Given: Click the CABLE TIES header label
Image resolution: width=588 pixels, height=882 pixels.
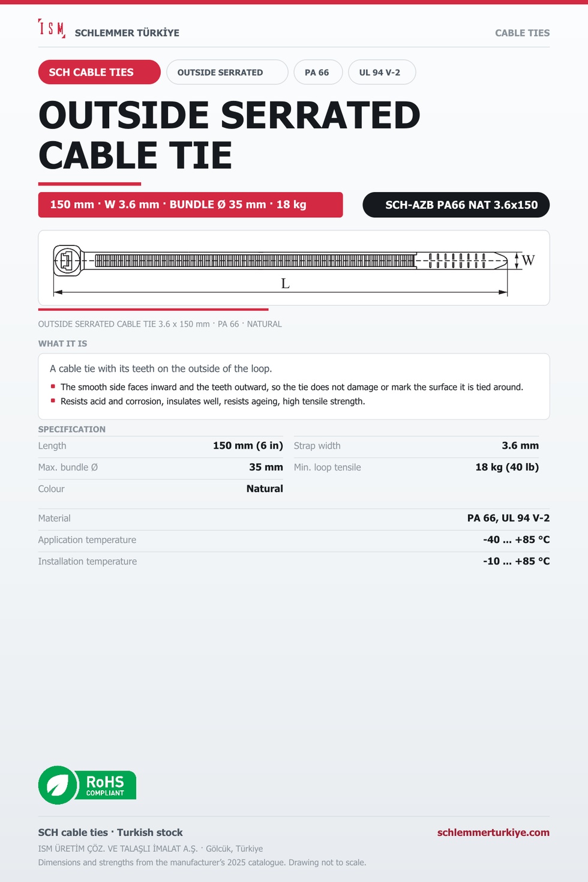Looking at the screenshot, I should [522, 33].
